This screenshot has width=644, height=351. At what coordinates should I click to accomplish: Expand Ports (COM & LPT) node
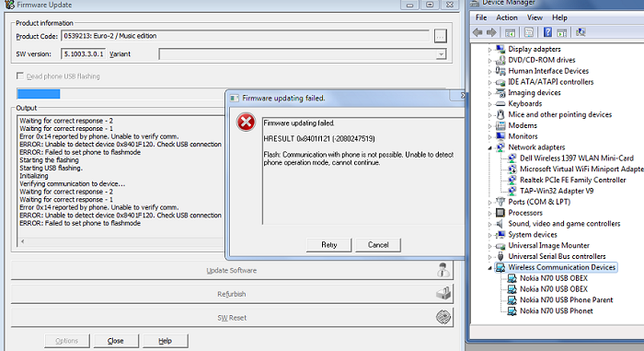pyautogui.click(x=489, y=203)
